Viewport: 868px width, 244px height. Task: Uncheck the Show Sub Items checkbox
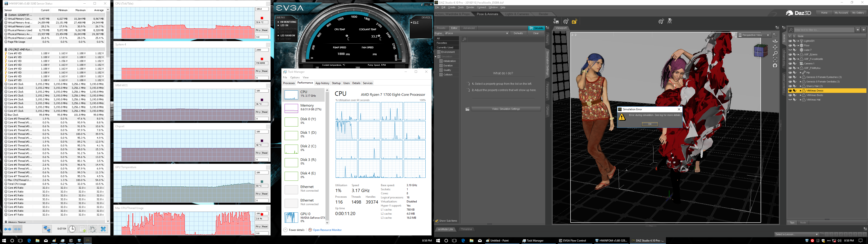tap(437, 221)
